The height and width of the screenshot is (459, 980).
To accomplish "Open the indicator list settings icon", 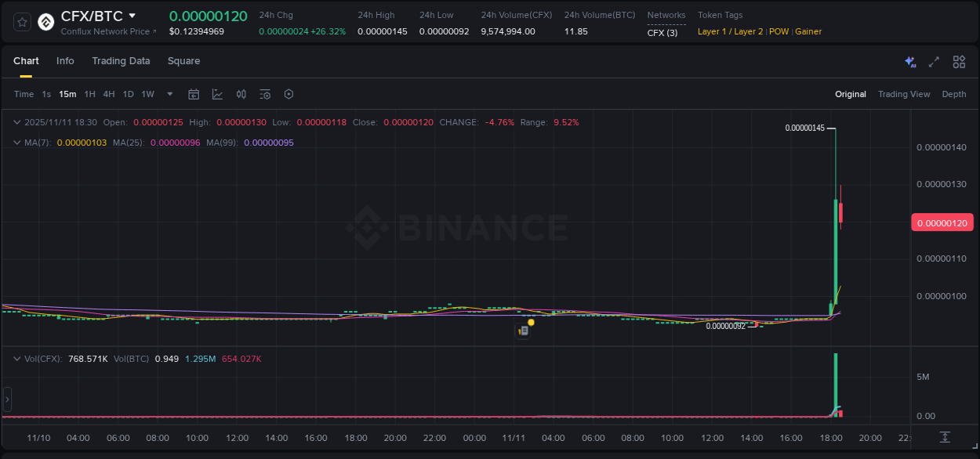I will [264, 94].
